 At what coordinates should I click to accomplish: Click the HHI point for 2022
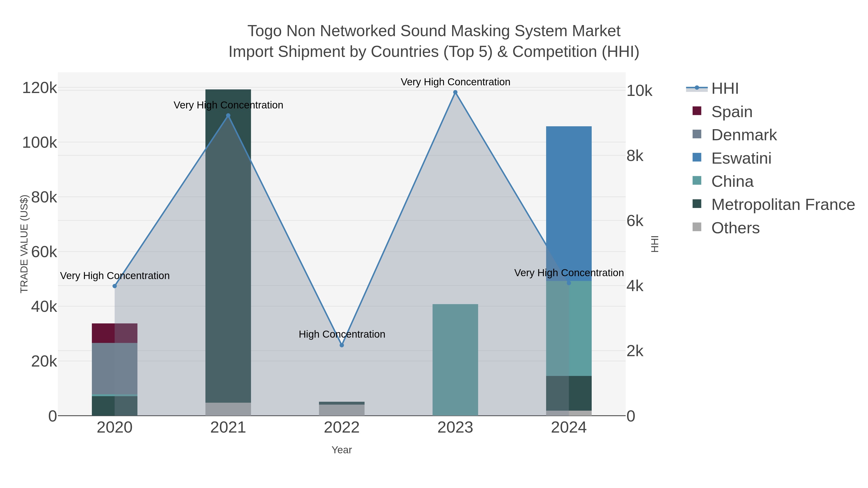click(x=342, y=345)
